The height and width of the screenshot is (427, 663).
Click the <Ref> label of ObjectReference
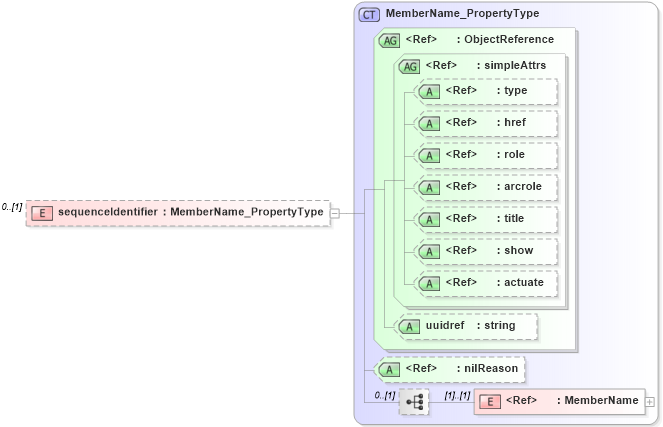(421, 39)
